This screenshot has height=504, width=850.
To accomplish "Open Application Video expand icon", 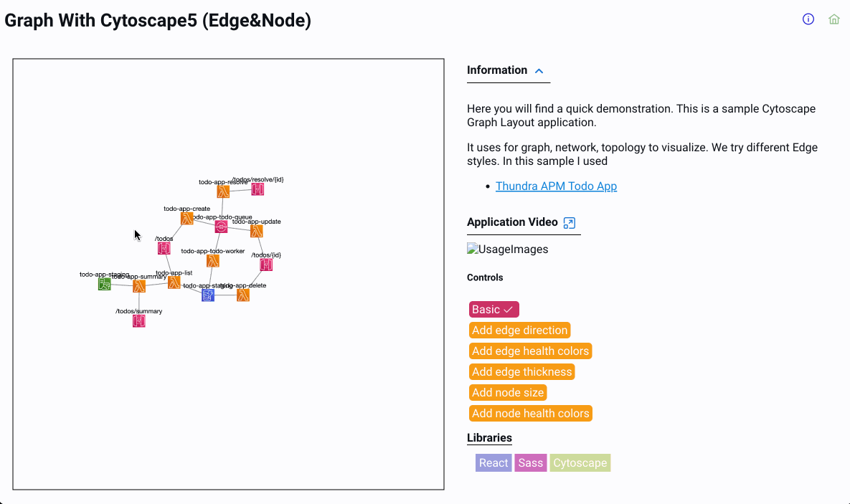I will click(570, 223).
